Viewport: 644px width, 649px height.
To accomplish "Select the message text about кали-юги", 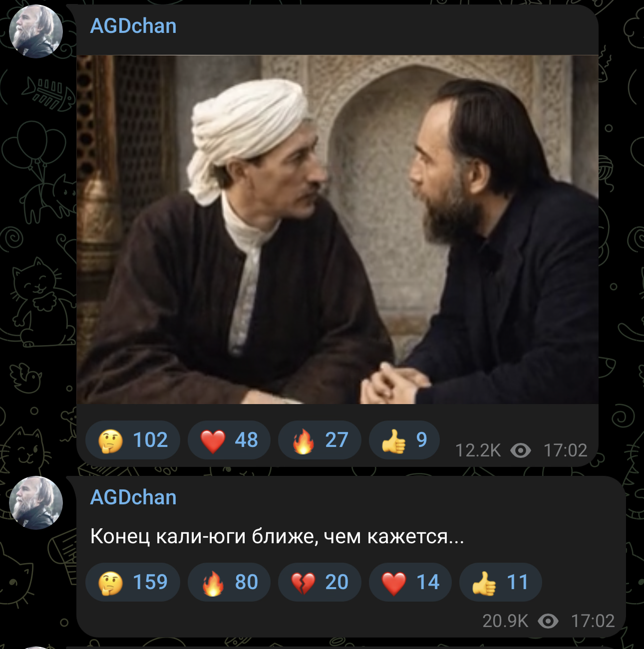I will pyautogui.click(x=277, y=537).
